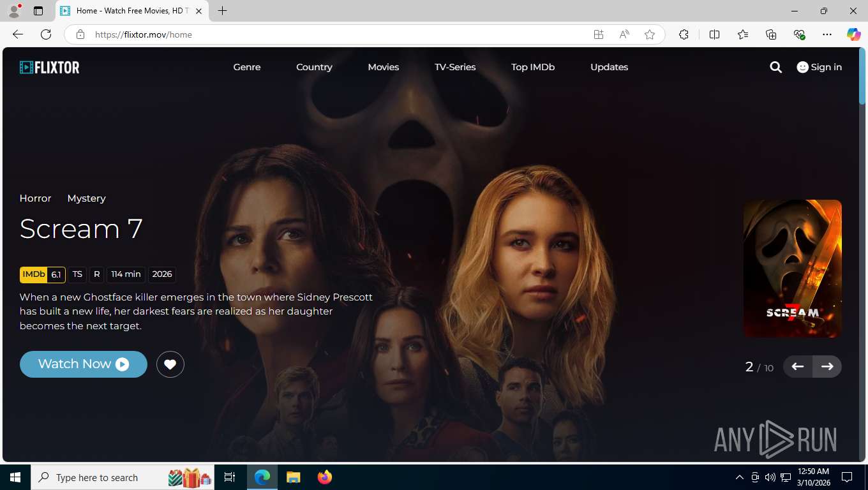Click the Flixtor logo

point(50,67)
